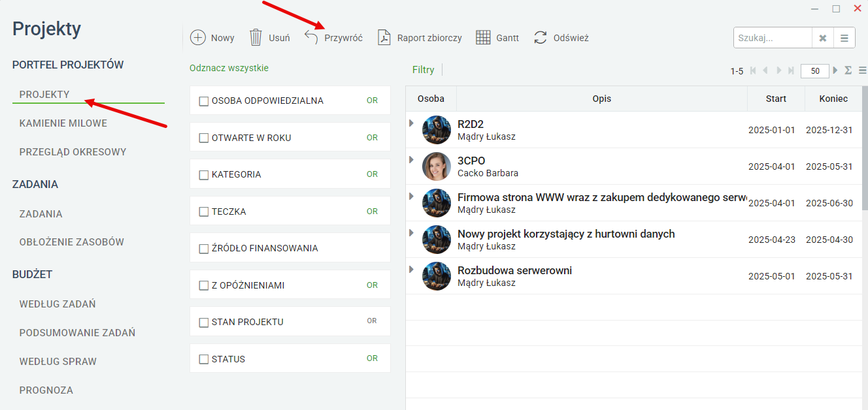Click the 1-5 record range text
This screenshot has width=868, height=410.
pyautogui.click(x=737, y=71)
